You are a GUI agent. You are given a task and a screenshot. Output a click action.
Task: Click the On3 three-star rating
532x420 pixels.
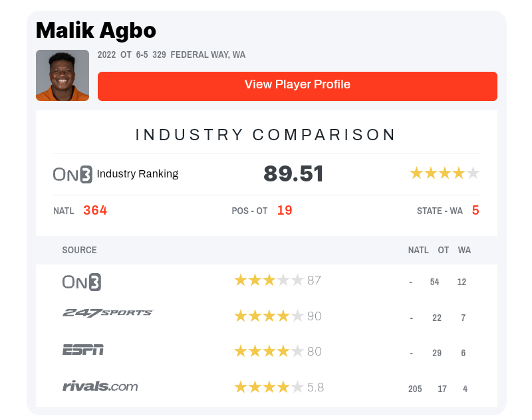(269, 280)
